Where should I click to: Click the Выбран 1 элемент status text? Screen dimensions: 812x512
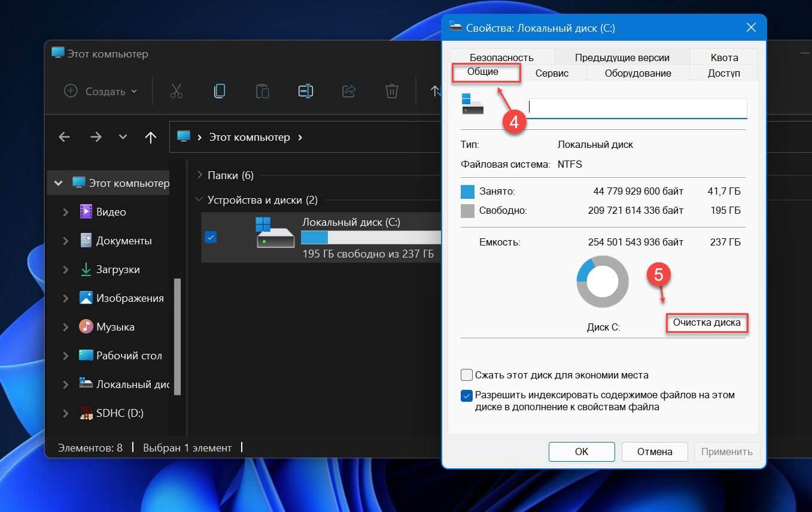click(x=187, y=447)
